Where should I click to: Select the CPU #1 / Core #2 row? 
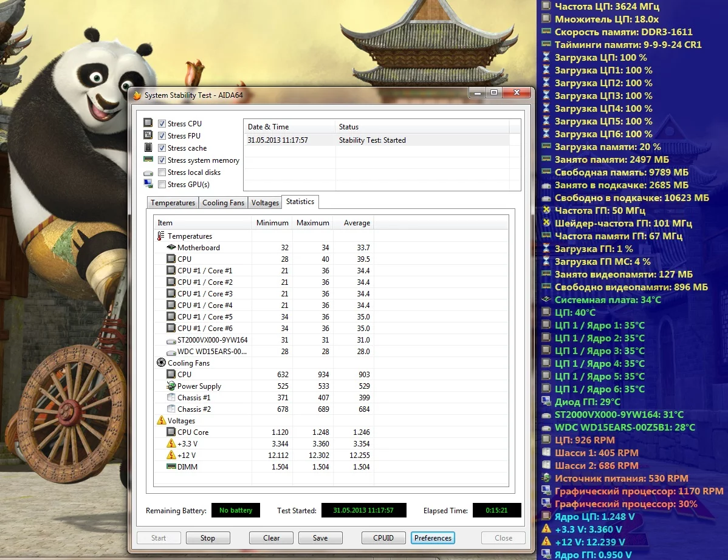pos(264,282)
